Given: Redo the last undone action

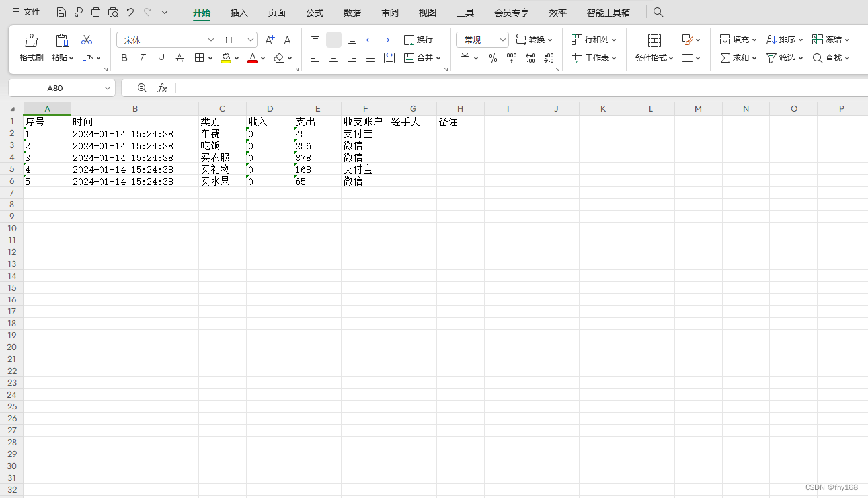Looking at the screenshot, I should click(x=147, y=12).
